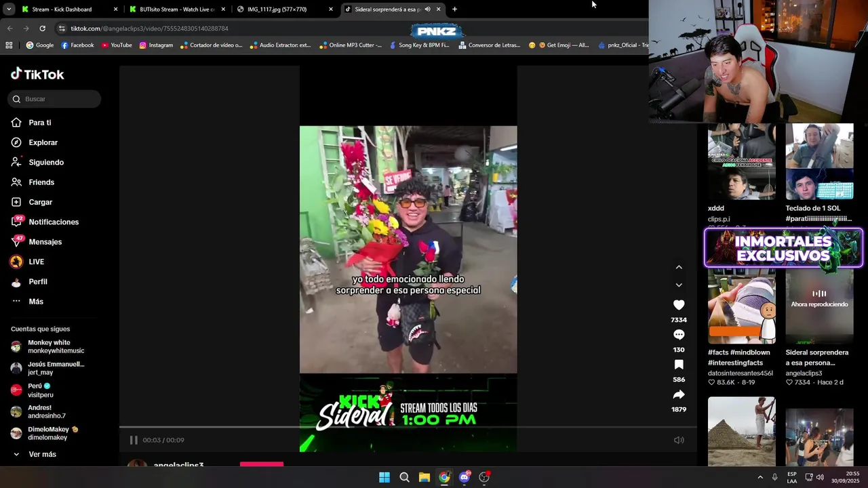
Task: Open Get Emoji bookmark
Action: coord(559,45)
